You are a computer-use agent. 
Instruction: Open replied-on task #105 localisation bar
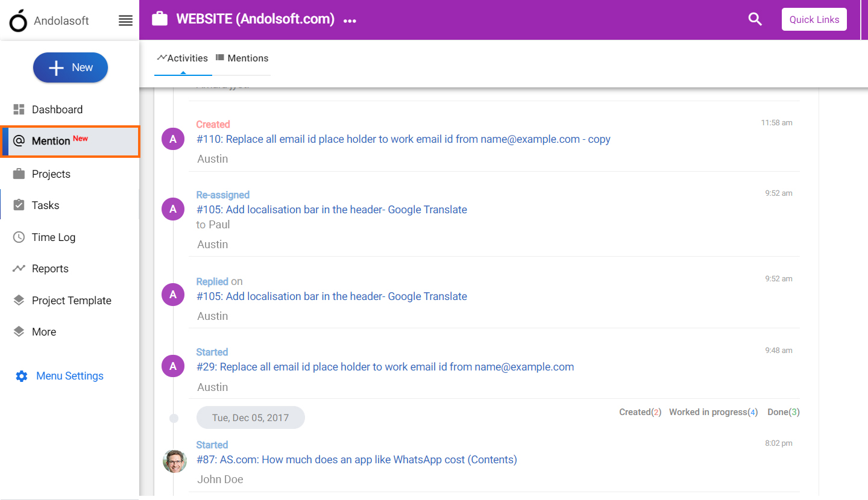pos(332,296)
